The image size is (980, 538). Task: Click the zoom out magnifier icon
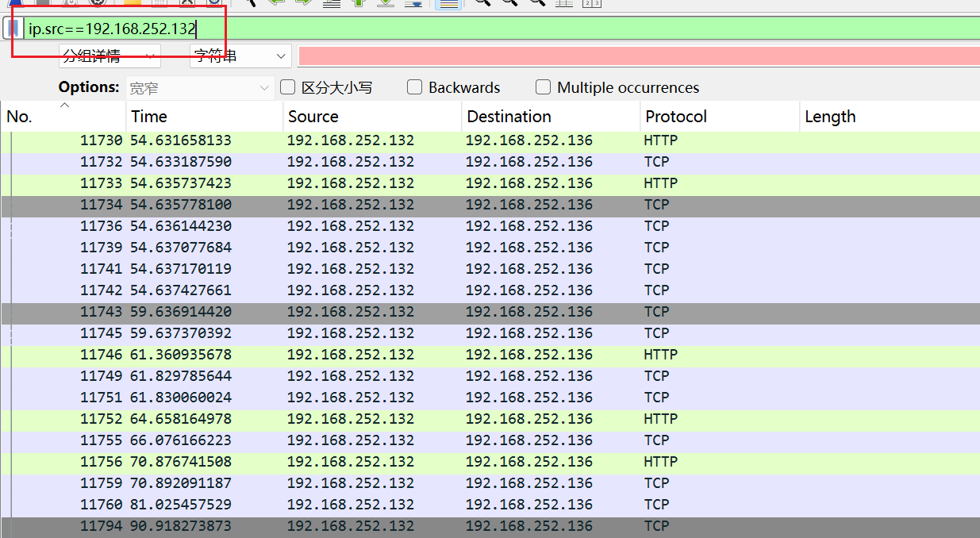pos(509,2)
